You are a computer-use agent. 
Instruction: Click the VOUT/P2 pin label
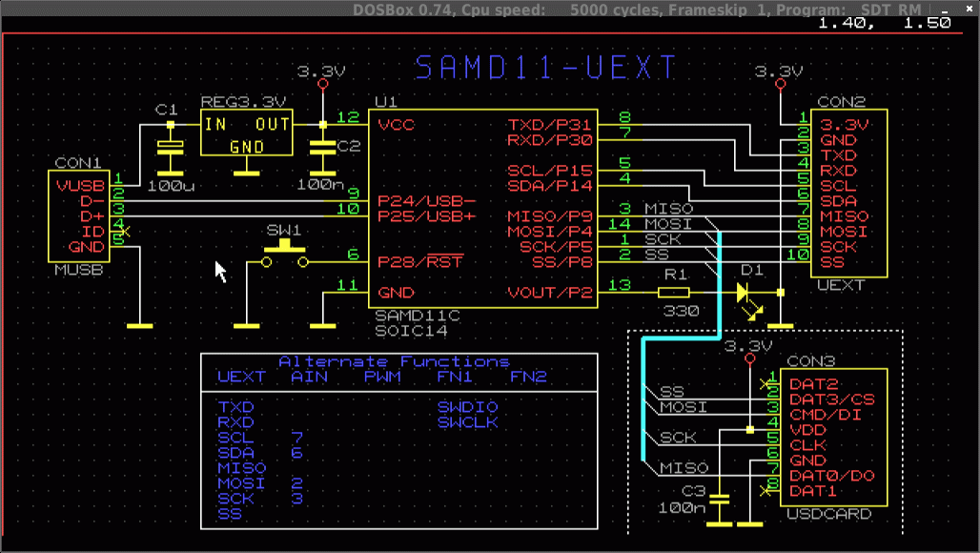coord(549,293)
